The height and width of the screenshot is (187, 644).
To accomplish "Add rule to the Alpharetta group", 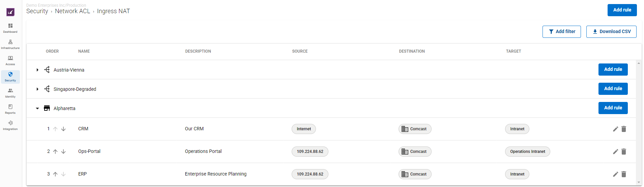I will coord(613,108).
